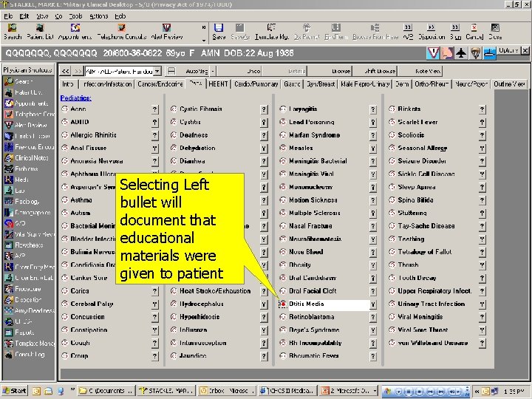Click the Windows Start button
This screenshot has height=399, width=532.
coord(14,391)
